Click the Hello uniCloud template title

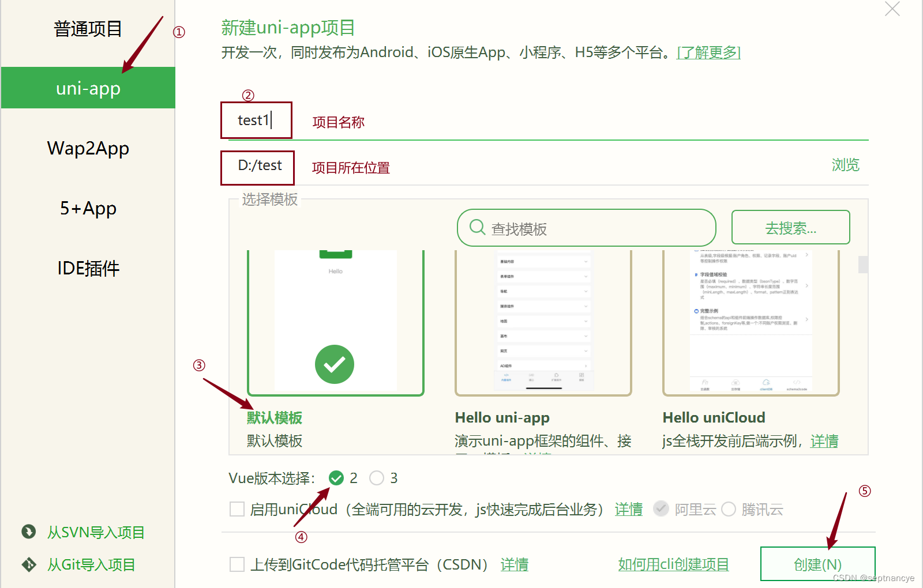(x=714, y=417)
